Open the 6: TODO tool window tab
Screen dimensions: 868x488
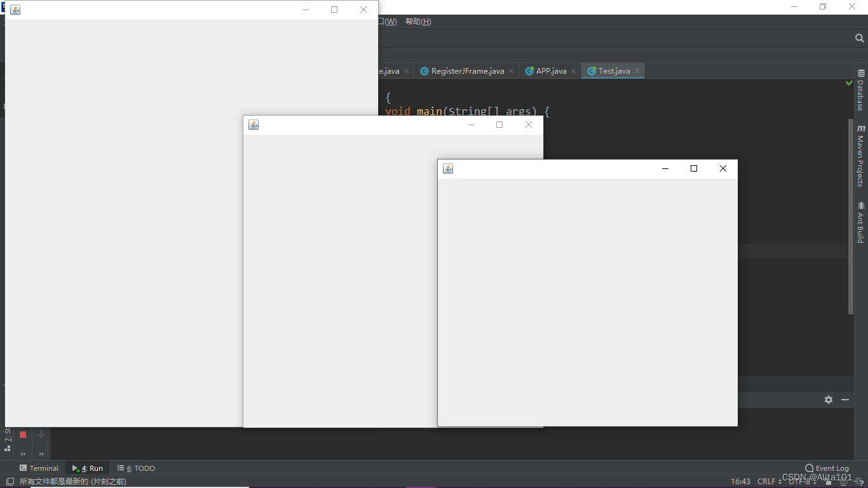click(x=136, y=468)
